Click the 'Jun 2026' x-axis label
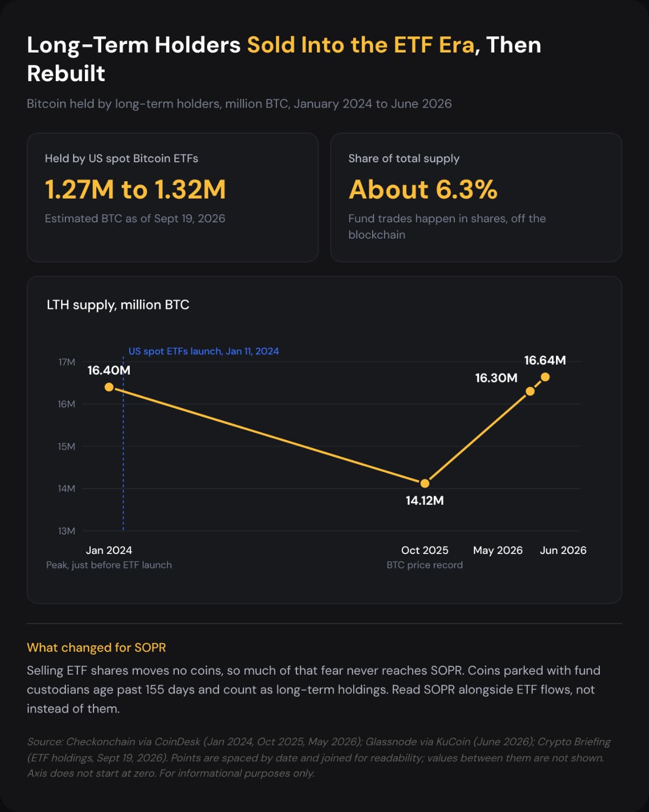This screenshot has height=812, width=649. [x=563, y=550]
